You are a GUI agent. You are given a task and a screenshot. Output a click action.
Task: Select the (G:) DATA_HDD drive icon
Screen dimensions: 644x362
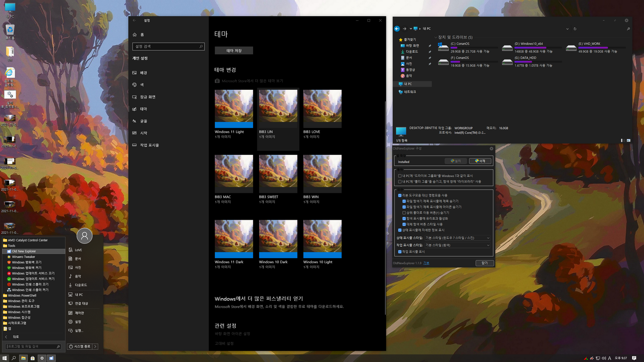pyautogui.click(x=507, y=62)
